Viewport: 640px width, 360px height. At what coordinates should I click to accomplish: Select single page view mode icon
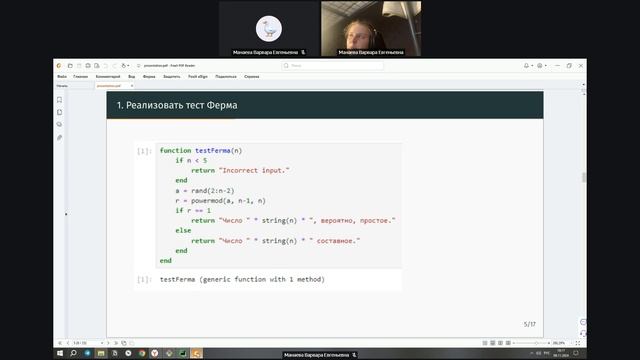coord(485,343)
